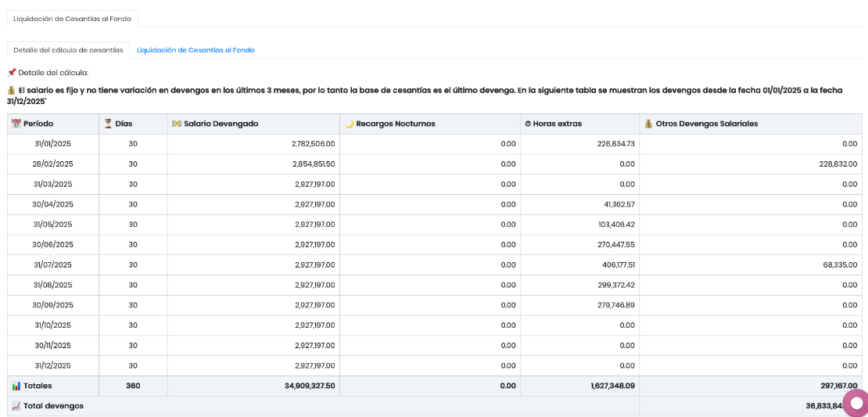Open the pink floating chat bubble

coord(855,403)
